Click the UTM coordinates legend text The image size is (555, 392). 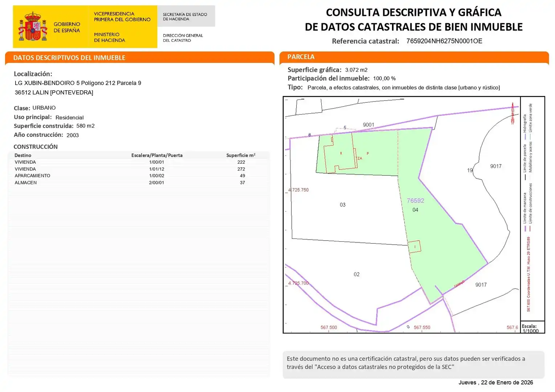(529, 274)
